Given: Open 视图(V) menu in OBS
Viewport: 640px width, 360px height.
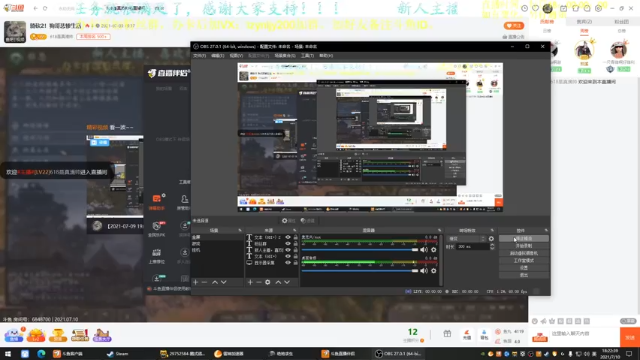Looking at the screenshot, I should pyautogui.click(x=236, y=56).
